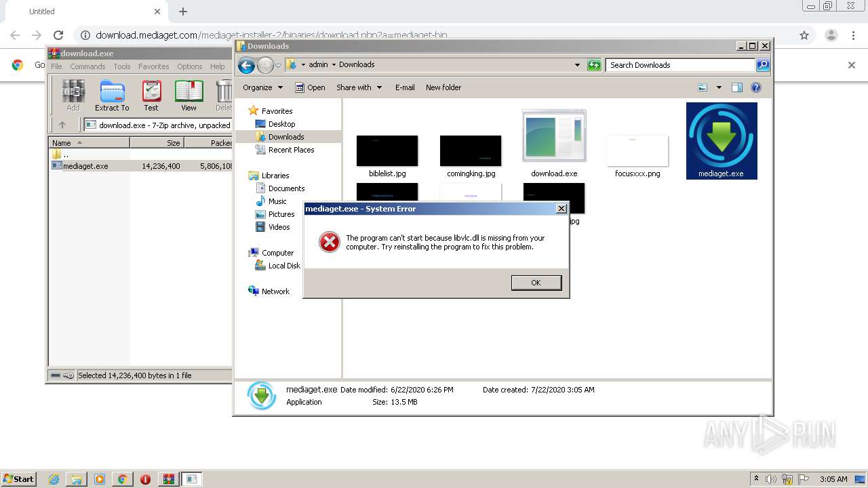868x488 pixels.
Task: Open the Organize dropdown menu
Action: [x=262, y=87]
